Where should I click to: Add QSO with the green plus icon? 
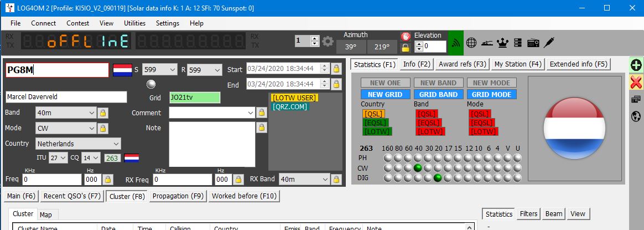tap(636, 65)
